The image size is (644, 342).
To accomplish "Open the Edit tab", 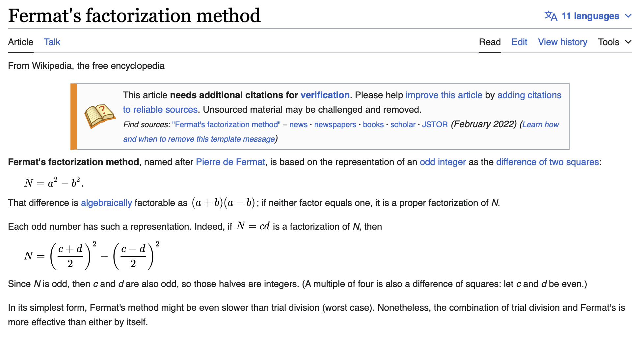I will pos(519,42).
